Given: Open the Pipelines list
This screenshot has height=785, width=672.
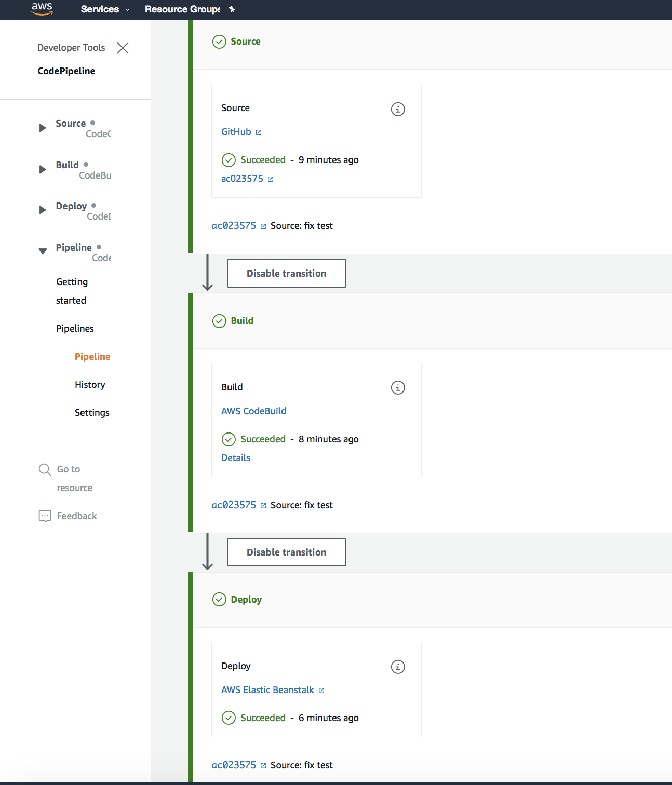Looking at the screenshot, I should [75, 329].
